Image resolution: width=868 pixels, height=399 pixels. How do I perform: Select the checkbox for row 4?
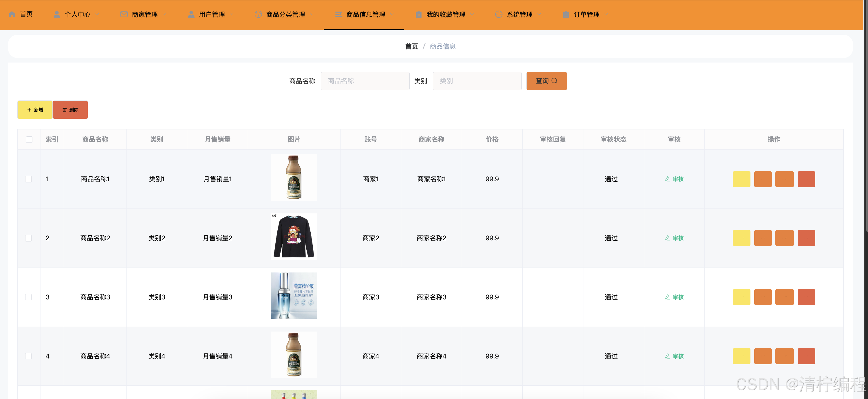pos(29,356)
